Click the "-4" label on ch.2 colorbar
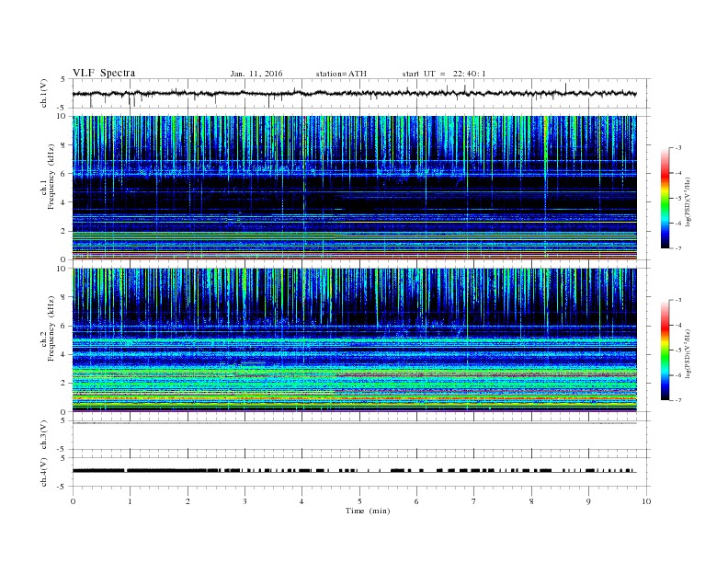 tap(677, 325)
